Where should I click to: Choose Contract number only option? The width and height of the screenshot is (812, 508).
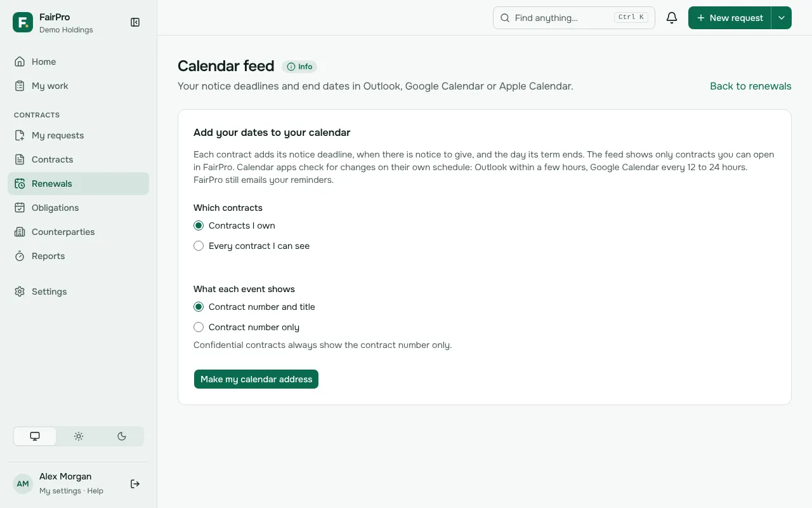199,327
